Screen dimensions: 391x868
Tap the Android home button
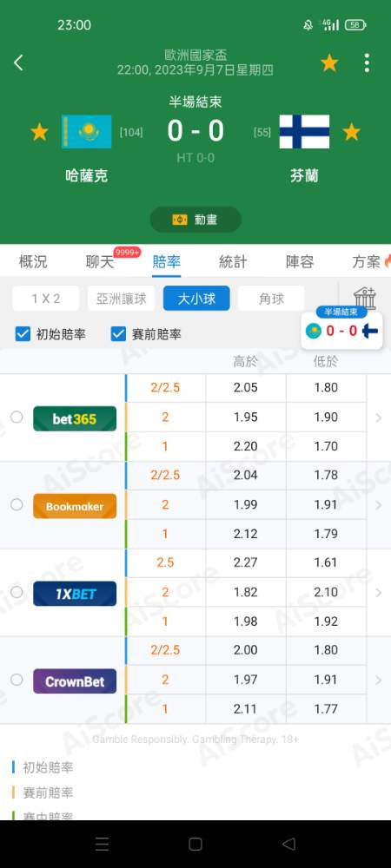point(195,844)
